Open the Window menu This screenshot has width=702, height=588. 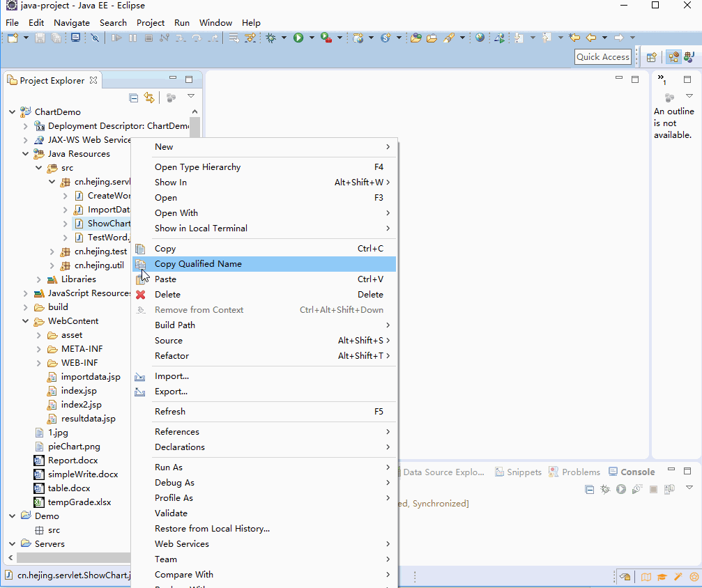(x=215, y=23)
